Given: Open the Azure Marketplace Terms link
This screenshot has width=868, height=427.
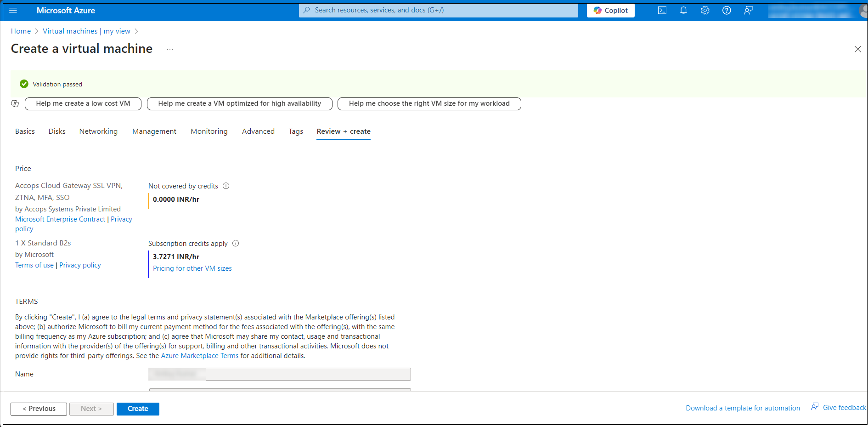Looking at the screenshot, I should point(199,356).
